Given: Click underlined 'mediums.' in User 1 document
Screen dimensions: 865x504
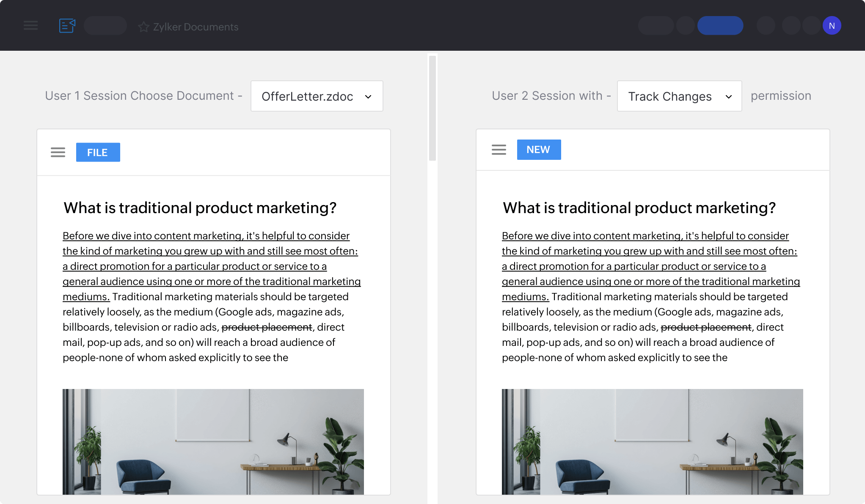Looking at the screenshot, I should (86, 297).
